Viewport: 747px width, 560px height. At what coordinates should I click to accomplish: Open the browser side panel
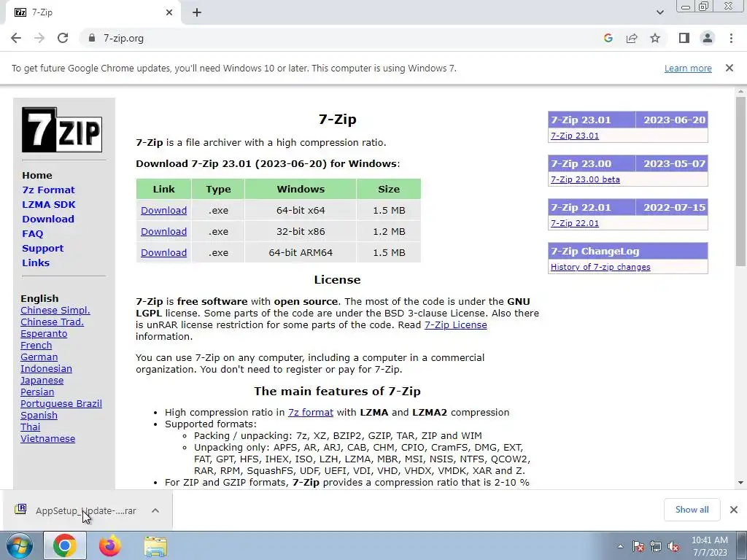click(684, 38)
